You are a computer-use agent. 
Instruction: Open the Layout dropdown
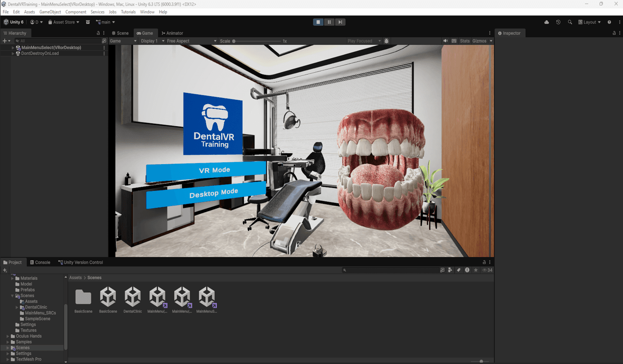click(x=590, y=22)
